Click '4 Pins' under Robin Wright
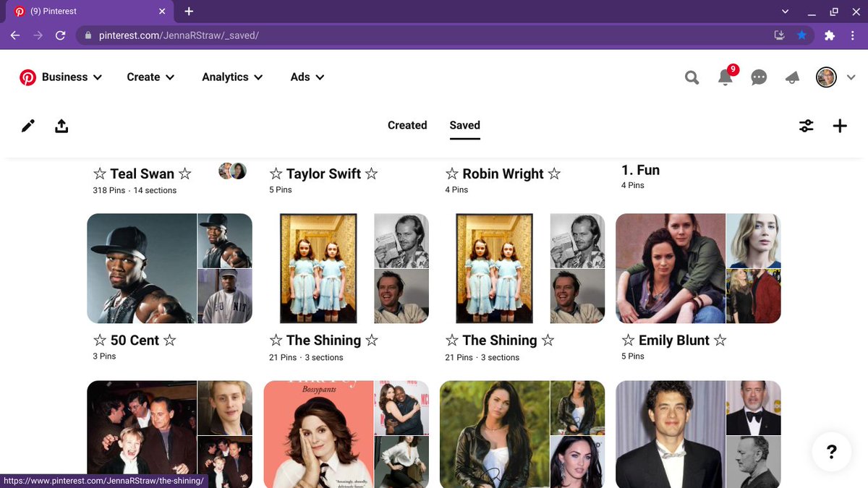 (x=456, y=189)
